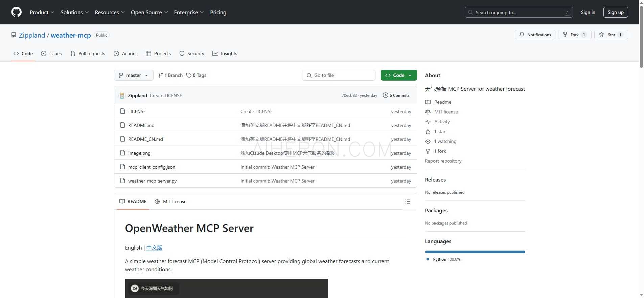
Task: Click the star icon beside 1 star
Action: [428, 131]
